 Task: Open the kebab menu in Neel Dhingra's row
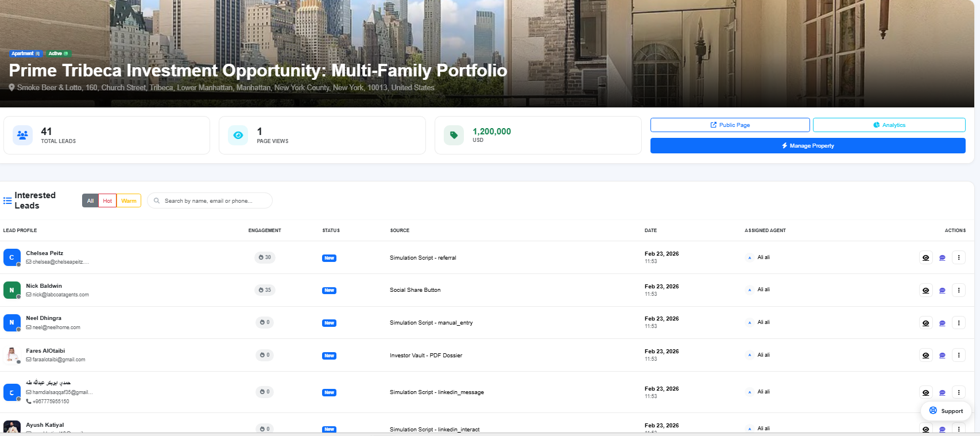958,323
